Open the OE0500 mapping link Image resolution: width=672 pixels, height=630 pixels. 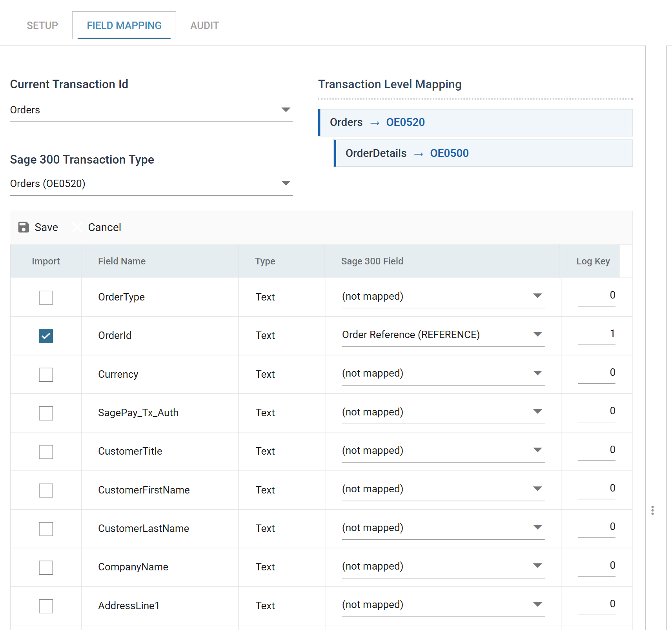(450, 153)
